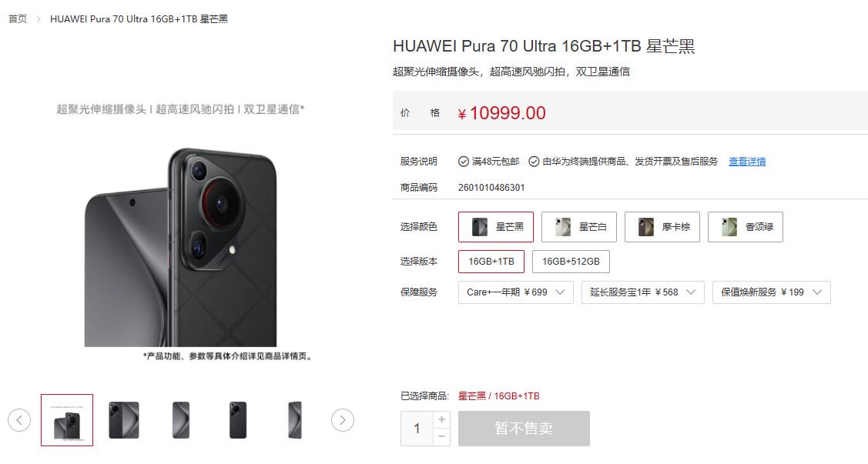Select the 16GB+512GB version
Viewport: 868px width, 464px height.
pyautogui.click(x=571, y=262)
